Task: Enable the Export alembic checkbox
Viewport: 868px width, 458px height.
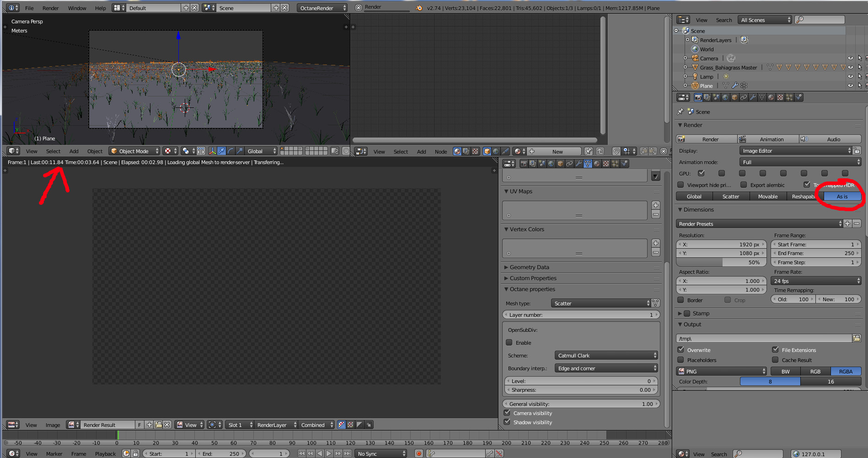Action: pos(744,185)
